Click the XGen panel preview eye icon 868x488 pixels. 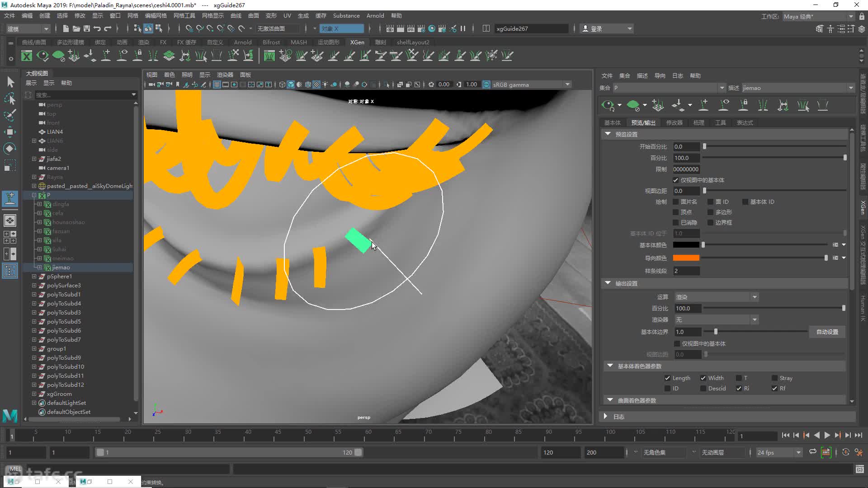608,105
